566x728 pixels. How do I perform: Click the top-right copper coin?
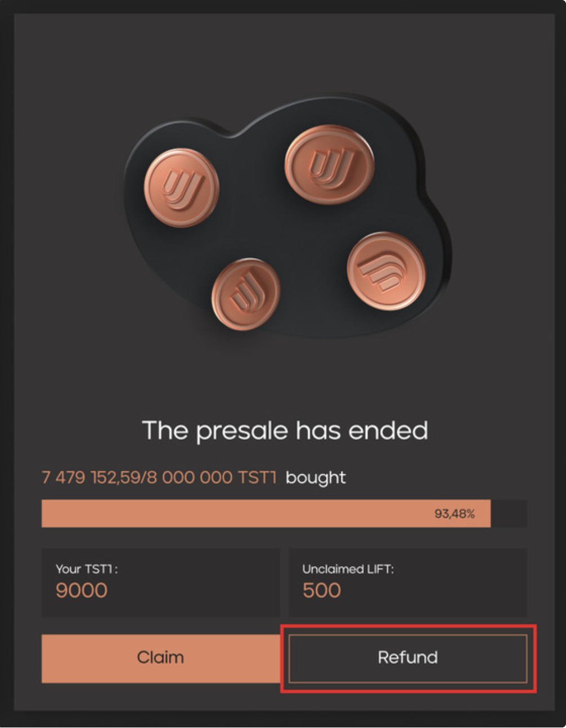point(329,165)
